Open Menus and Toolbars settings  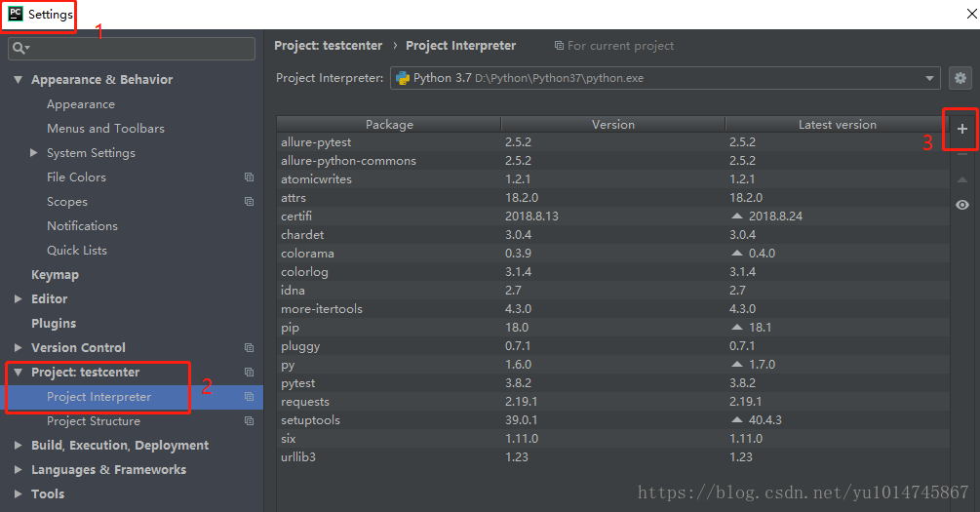[105, 128]
